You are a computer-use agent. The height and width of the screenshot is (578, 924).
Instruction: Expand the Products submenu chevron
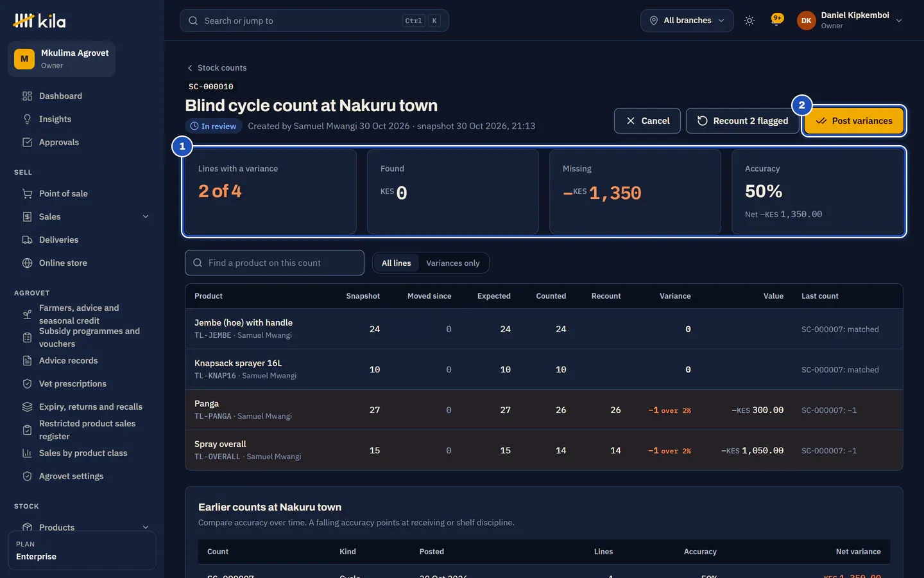tap(146, 527)
